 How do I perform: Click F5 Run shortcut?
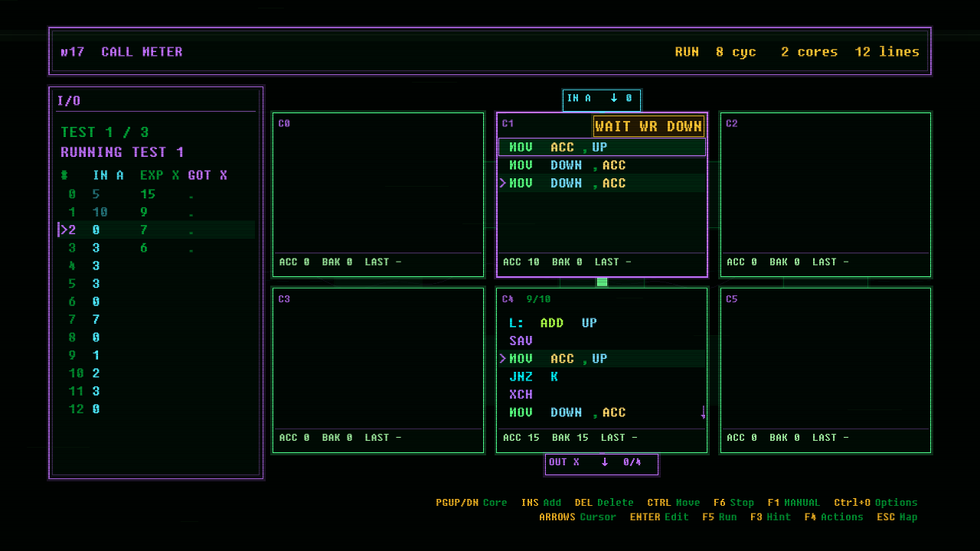point(720,517)
